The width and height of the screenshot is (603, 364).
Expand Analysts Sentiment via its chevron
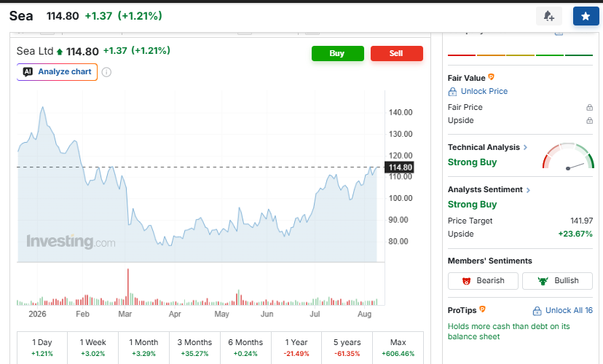528,190
